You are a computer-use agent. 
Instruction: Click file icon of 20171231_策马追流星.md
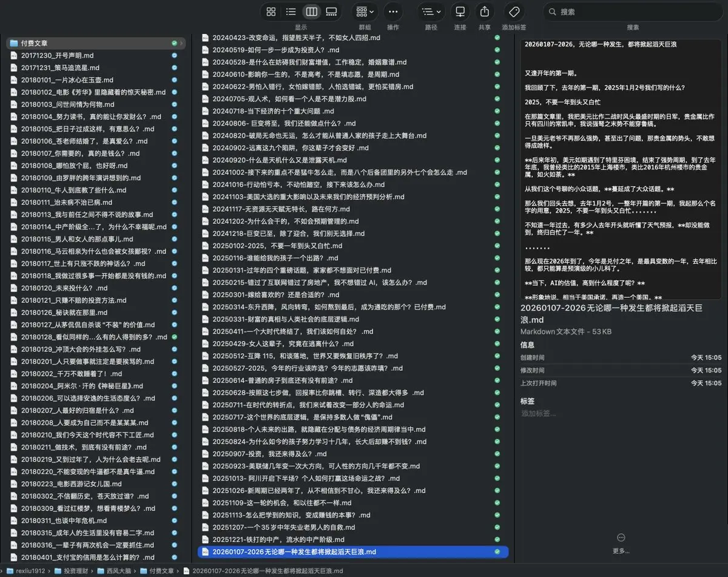pyautogui.click(x=13, y=67)
